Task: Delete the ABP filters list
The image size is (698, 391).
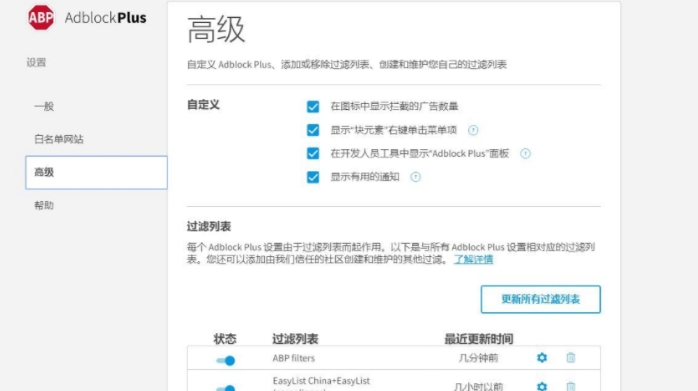Action: pyautogui.click(x=571, y=358)
